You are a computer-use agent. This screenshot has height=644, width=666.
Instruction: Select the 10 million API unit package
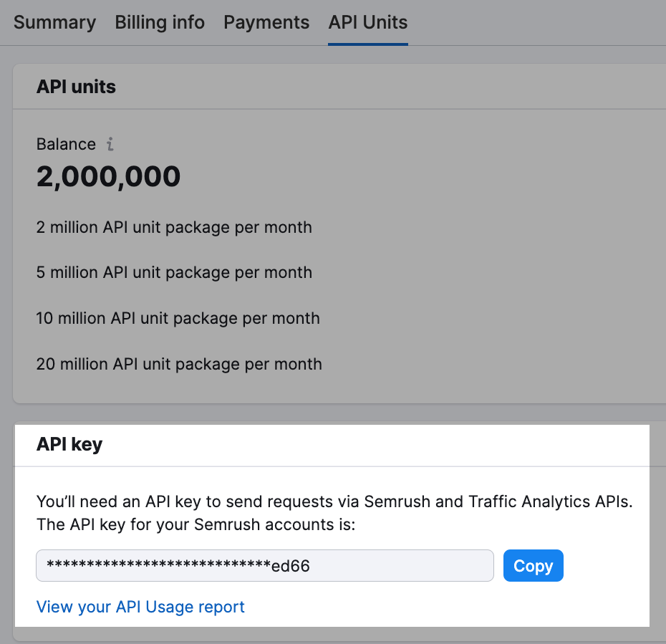[178, 318]
